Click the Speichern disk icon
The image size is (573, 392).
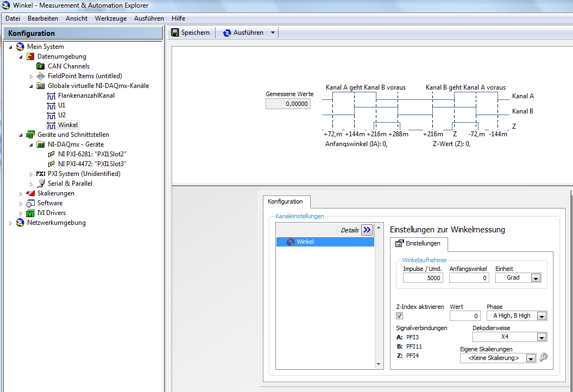(175, 33)
